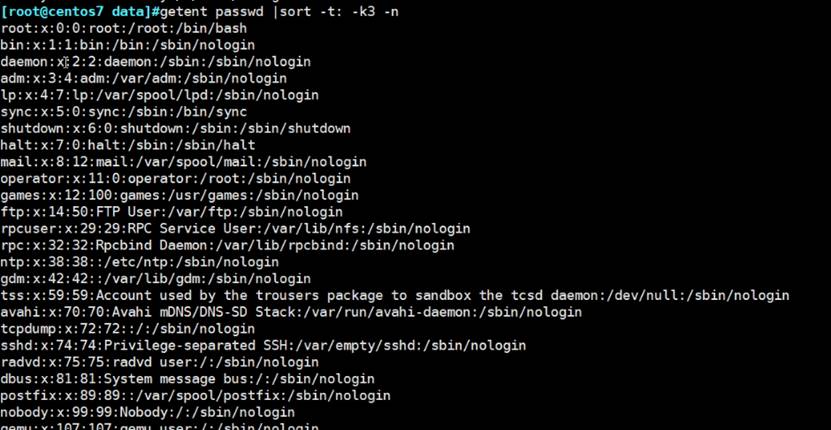Image resolution: width=831 pixels, height=430 pixels.
Task: Click the Rpcbind Daemon line
Action: tap(227, 245)
